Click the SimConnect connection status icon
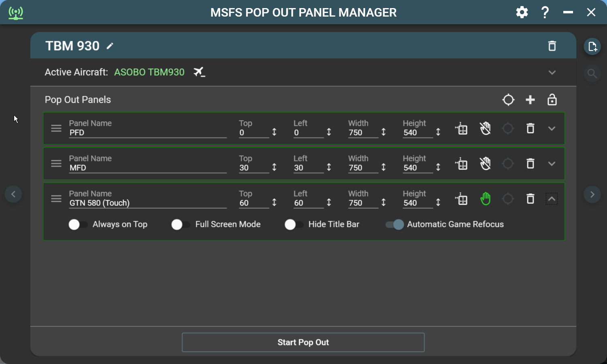Image resolution: width=607 pixels, height=364 pixels. pos(16,13)
